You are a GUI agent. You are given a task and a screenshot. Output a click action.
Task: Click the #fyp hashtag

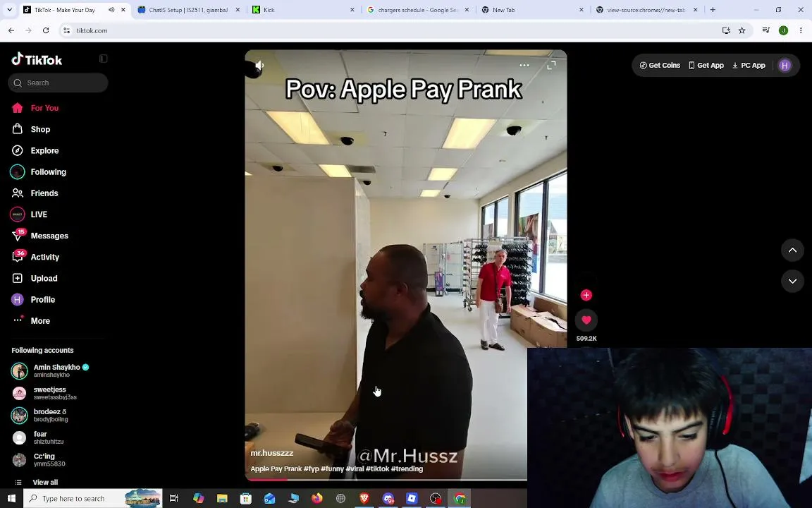312,468
